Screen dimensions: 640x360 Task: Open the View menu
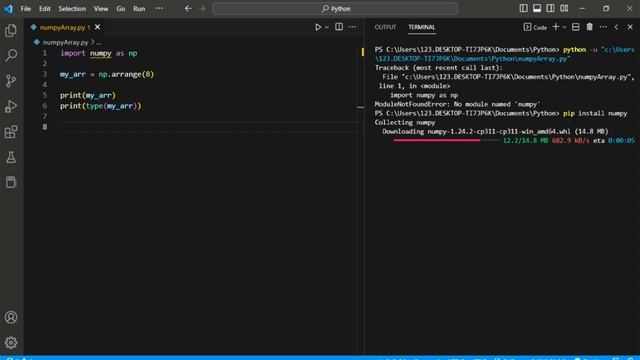coord(101,9)
